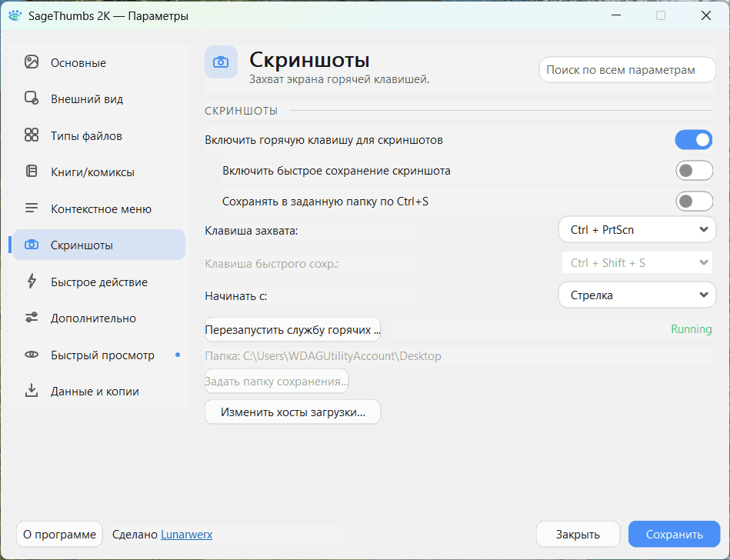Viewport: 730px width, 560px height.
Task: Click Перезапустить службу горячих button
Action: (x=293, y=329)
